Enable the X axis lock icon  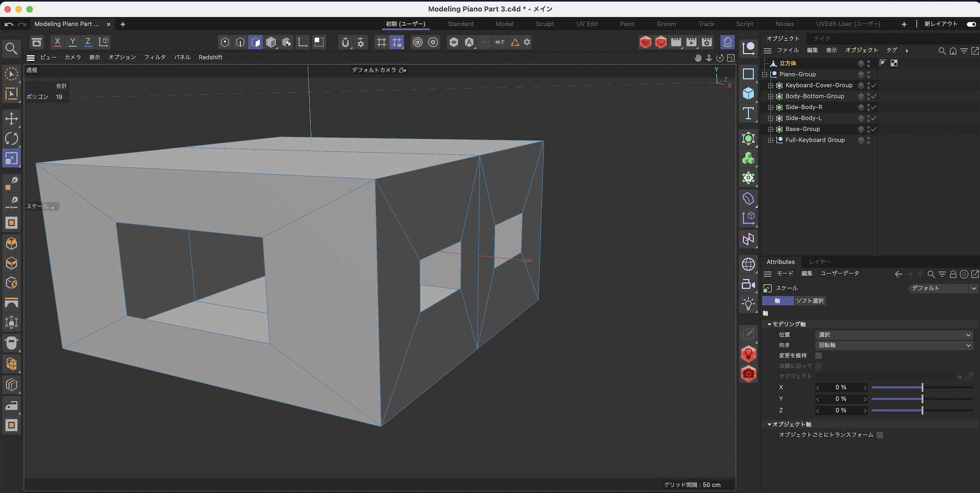57,42
